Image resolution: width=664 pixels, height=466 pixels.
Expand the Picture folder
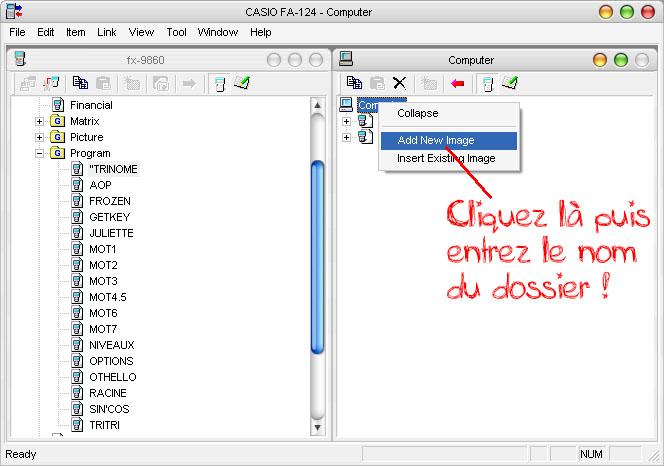tap(40, 137)
